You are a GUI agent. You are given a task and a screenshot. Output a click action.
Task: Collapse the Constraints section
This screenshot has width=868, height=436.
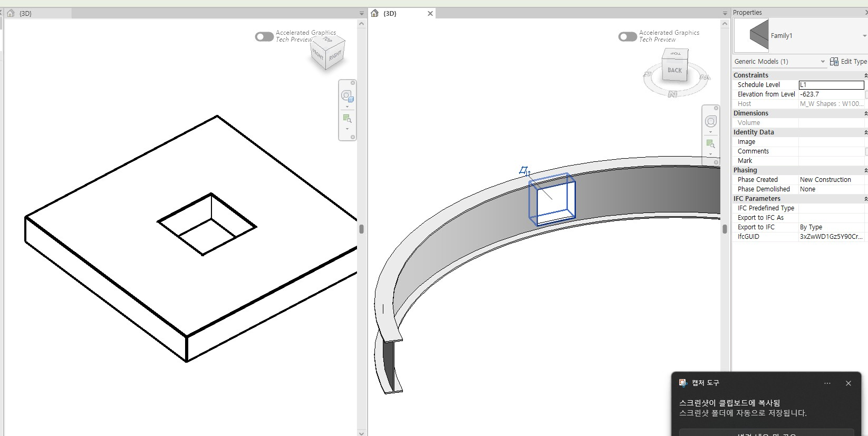[x=865, y=75]
